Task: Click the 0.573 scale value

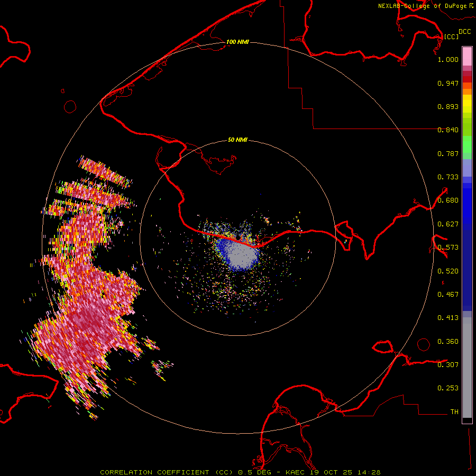Action: (448, 248)
